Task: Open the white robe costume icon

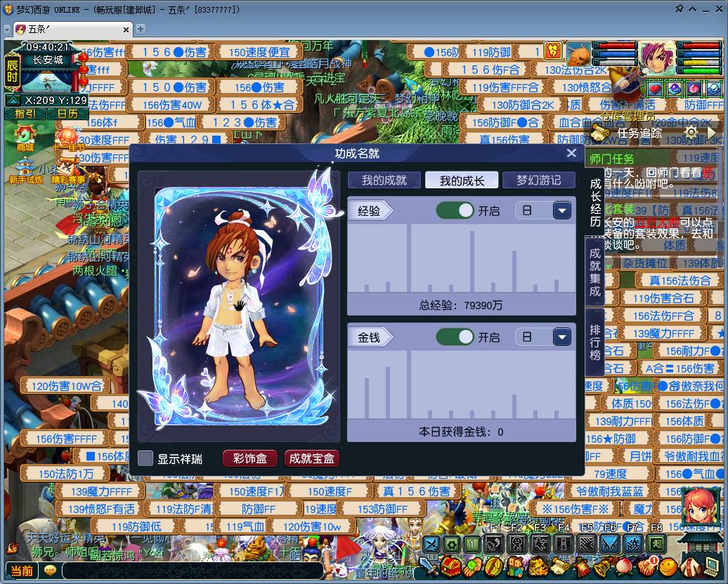Action: (690, 566)
